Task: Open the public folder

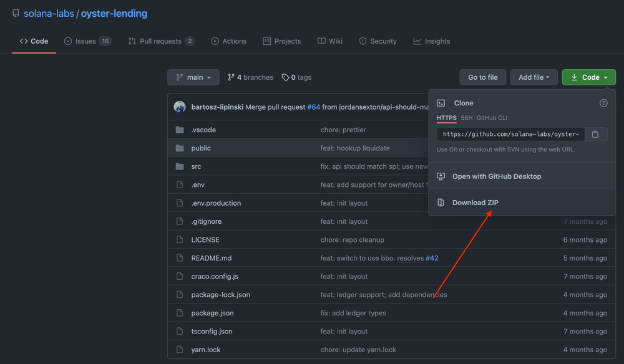Action: click(201, 148)
